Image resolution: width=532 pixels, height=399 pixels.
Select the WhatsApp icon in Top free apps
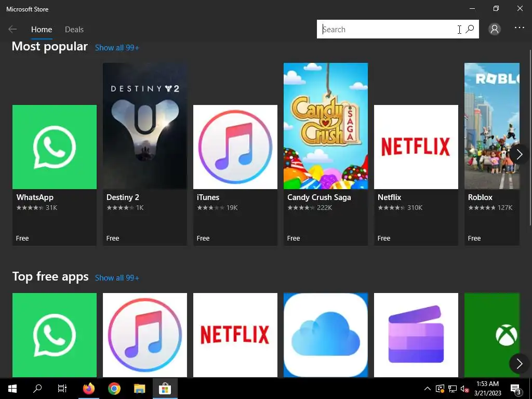click(54, 335)
